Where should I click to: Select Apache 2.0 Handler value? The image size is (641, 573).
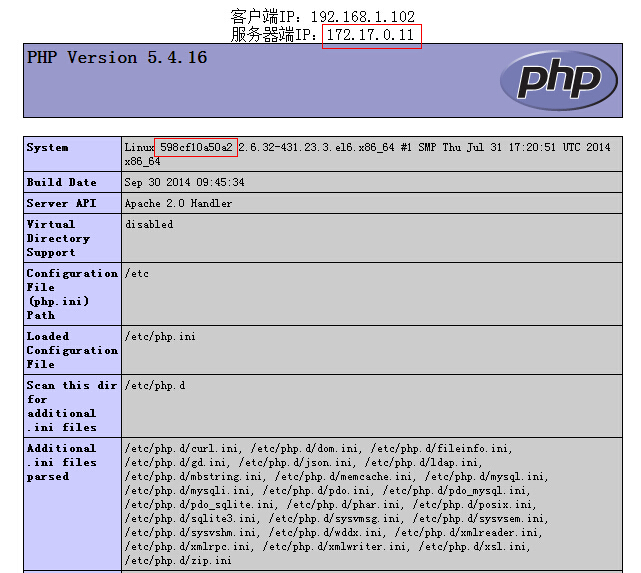click(x=178, y=203)
